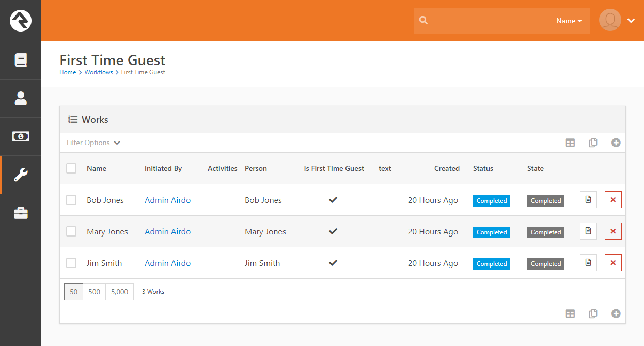The height and width of the screenshot is (346, 644).
Task: Open the Name search-type dropdown
Action: tap(569, 21)
